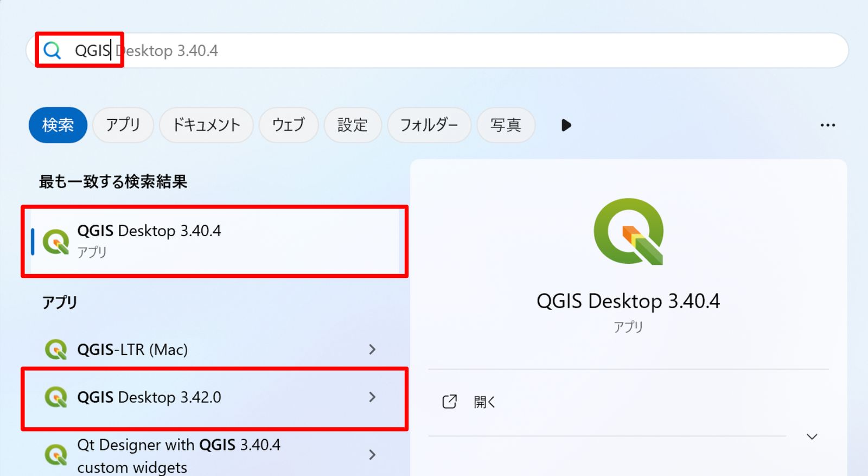Expand QGIS Desktop 3.42.0 chevron arrow
The height and width of the screenshot is (476, 868).
pyautogui.click(x=372, y=397)
